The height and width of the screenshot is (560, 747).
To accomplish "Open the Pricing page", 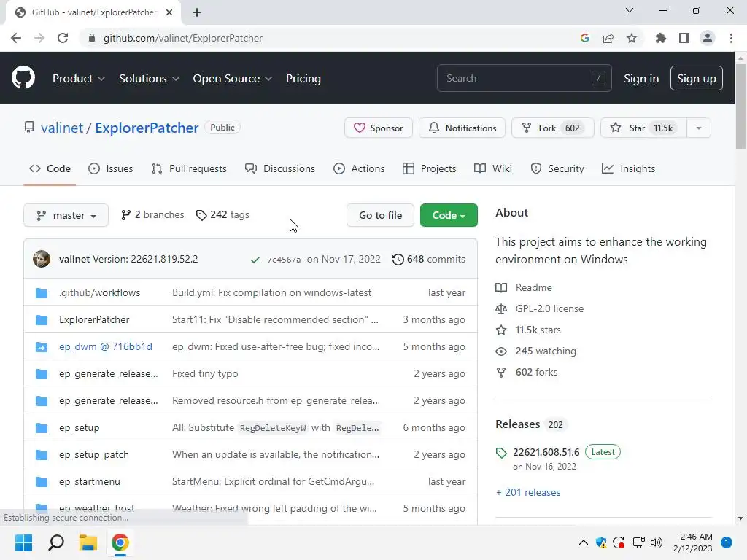I will [x=303, y=79].
